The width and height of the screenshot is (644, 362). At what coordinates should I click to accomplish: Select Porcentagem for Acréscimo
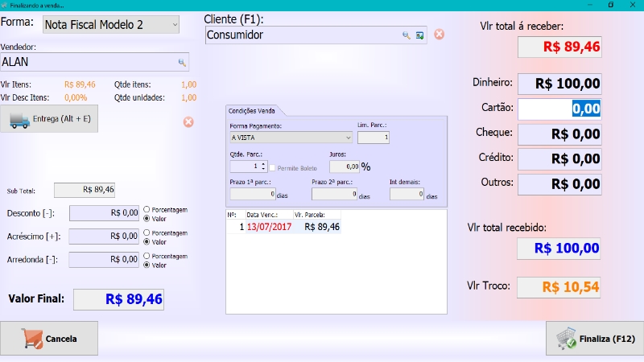pos(147,233)
